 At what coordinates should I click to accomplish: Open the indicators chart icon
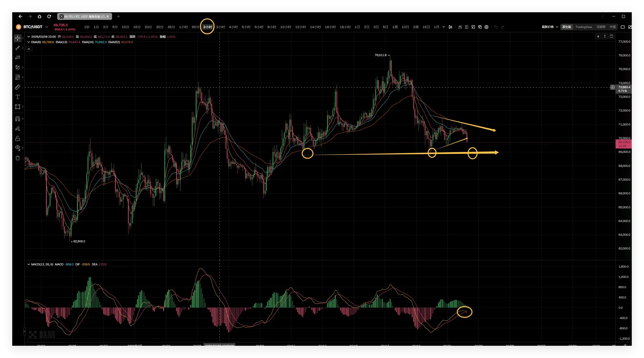coord(460,27)
